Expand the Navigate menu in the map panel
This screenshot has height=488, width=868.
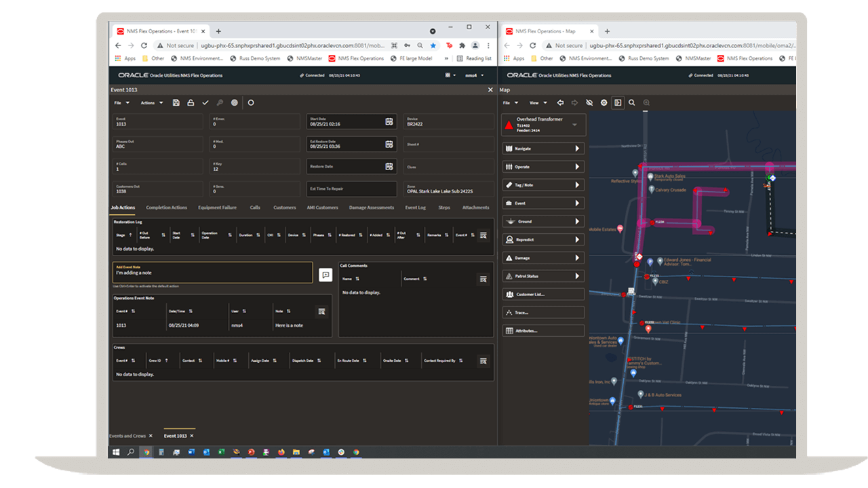click(x=543, y=148)
